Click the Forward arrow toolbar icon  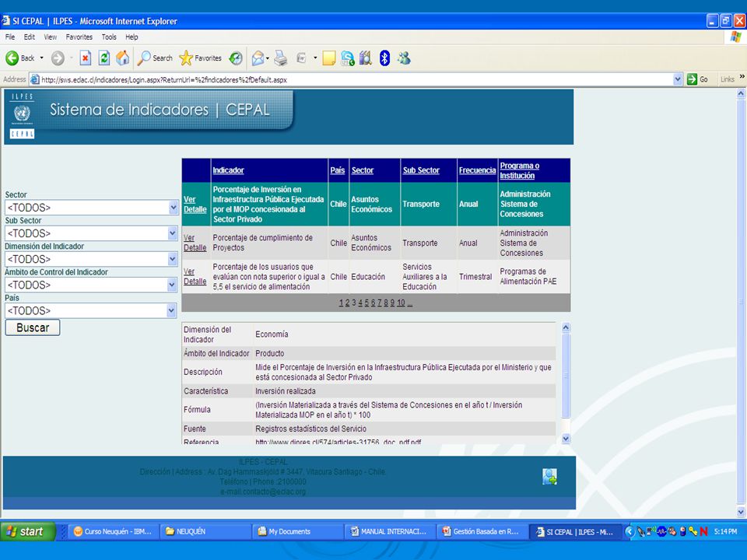click(x=58, y=58)
